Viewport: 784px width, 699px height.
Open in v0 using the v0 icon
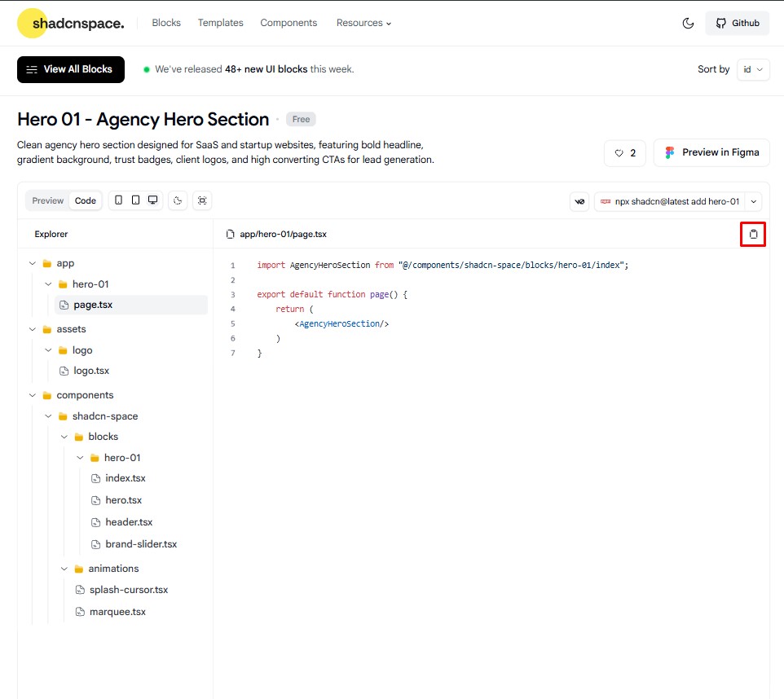[x=579, y=201]
